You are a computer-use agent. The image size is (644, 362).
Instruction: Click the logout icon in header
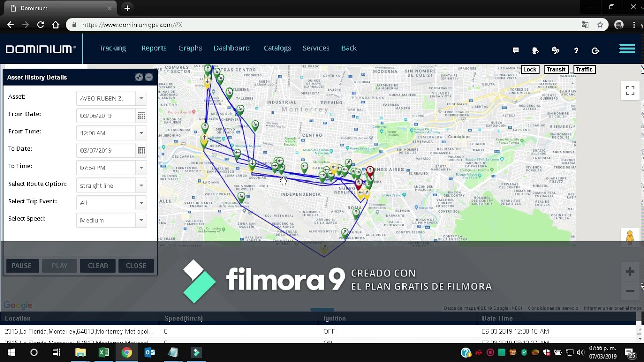click(595, 50)
